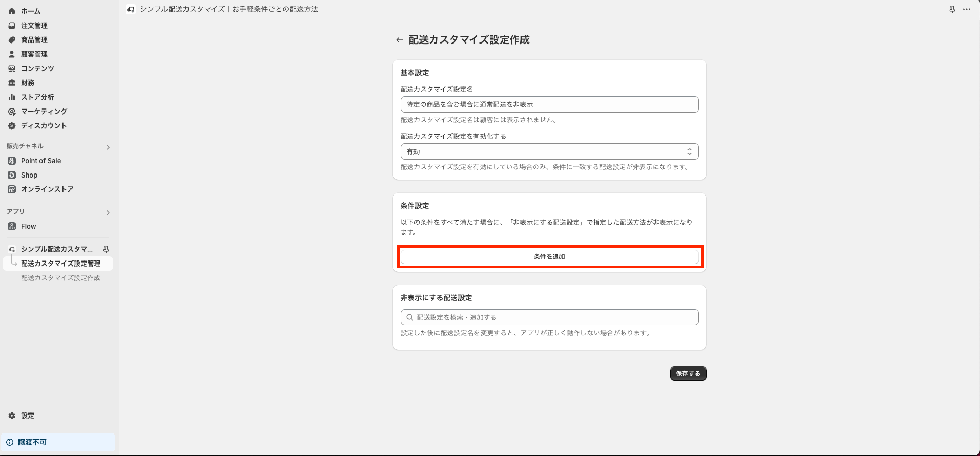Open the three-dot more menu at top right

point(967,9)
